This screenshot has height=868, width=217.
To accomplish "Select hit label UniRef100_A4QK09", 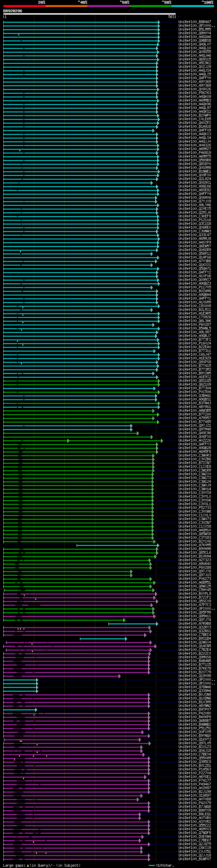I will pos(195,97).
